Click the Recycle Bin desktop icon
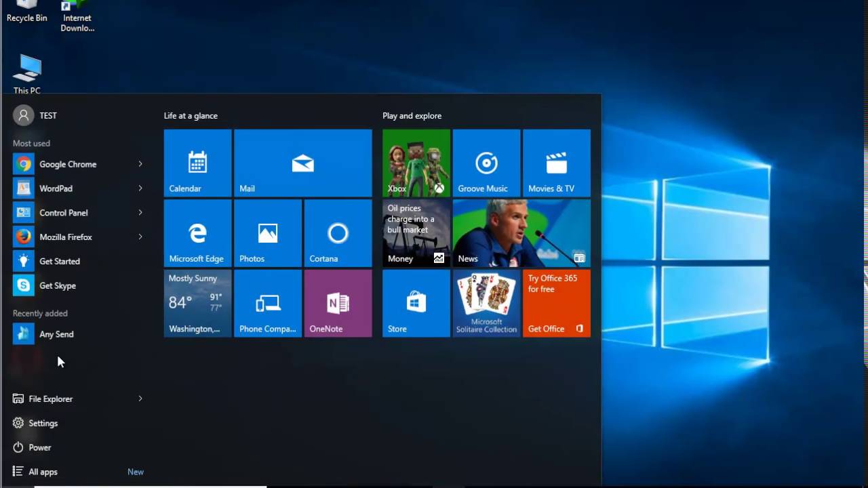Screen dimensions: 868x488 click(x=27, y=12)
